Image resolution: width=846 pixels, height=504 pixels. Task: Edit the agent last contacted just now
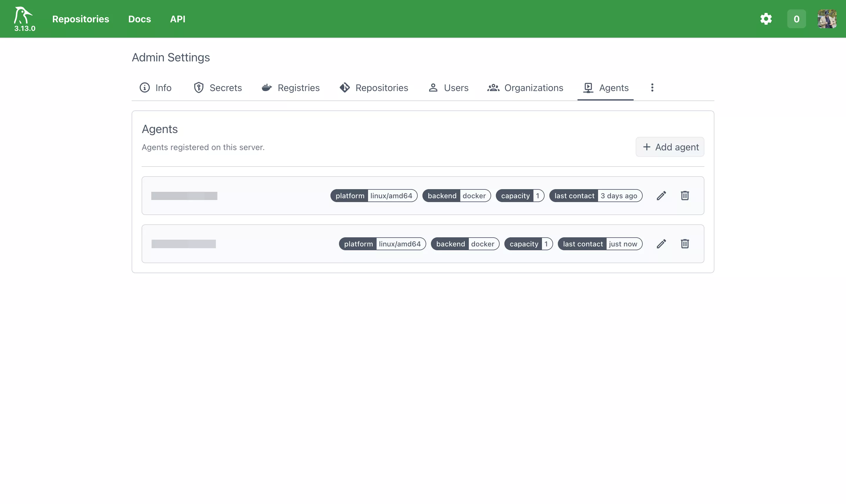661,244
